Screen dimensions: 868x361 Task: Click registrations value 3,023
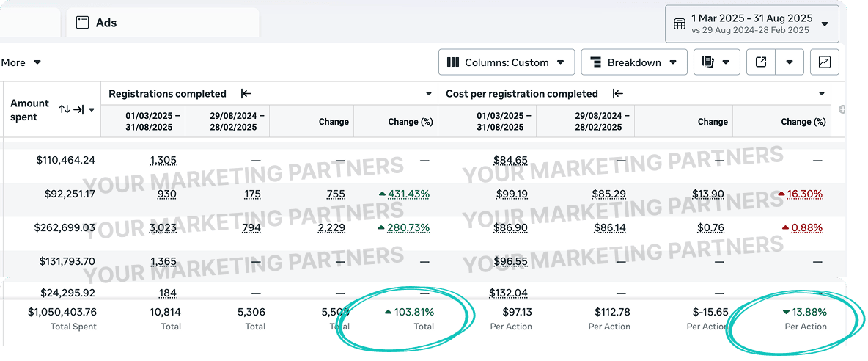(163, 228)
